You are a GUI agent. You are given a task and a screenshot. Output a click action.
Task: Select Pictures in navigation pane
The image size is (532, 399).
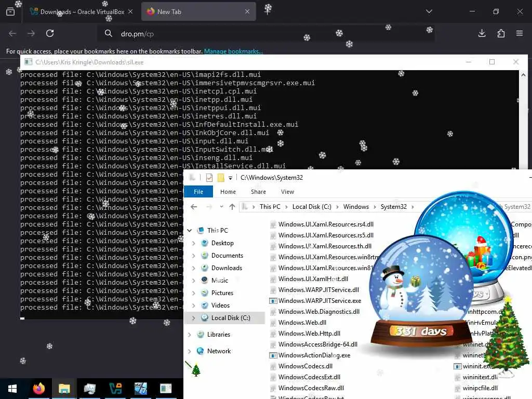click(x=222, y=293)
